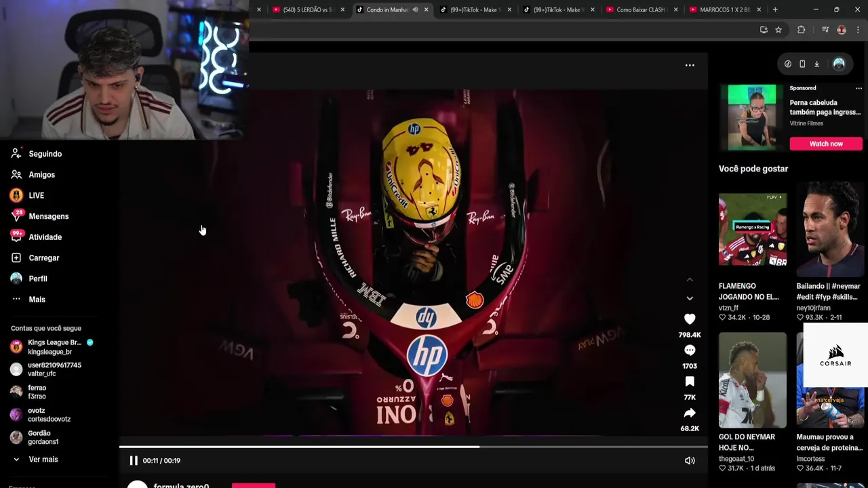Open sponsored Vitrine Filmes ad thumbnail
The width and height of the screenshot is (868, 488).
click(751, 117)
